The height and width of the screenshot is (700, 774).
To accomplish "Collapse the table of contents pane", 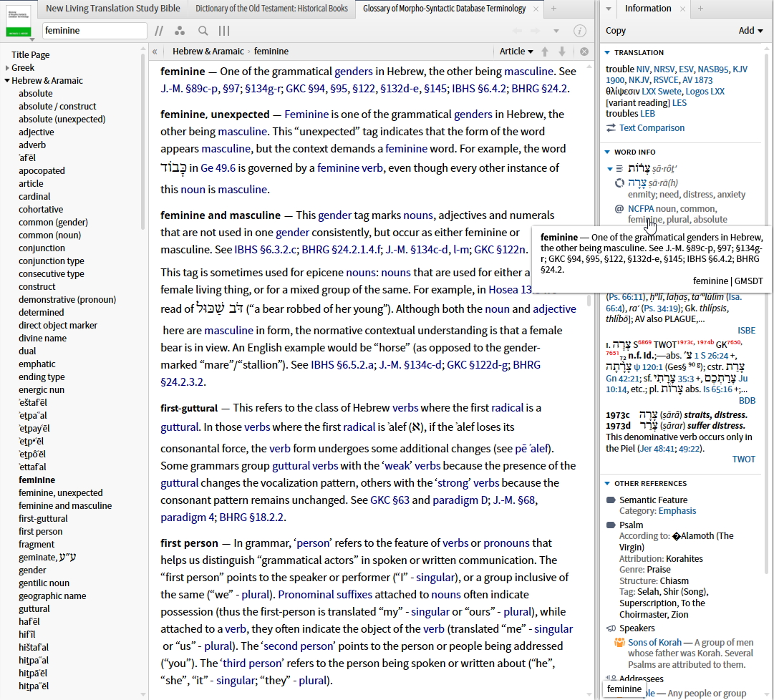I will tap(155, 52).
